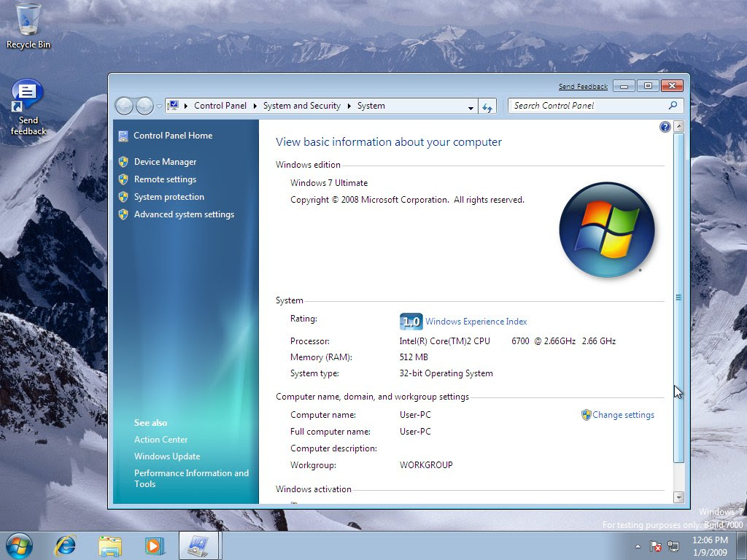
Task: Click the shield icon beside Remote settings
Action: tap(123, 179)
